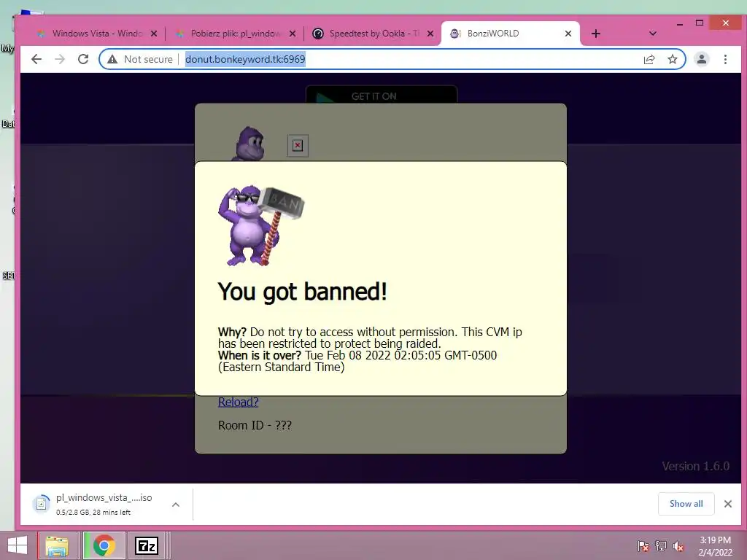Click the "Version 1.6.0" label

pos(695,466)
